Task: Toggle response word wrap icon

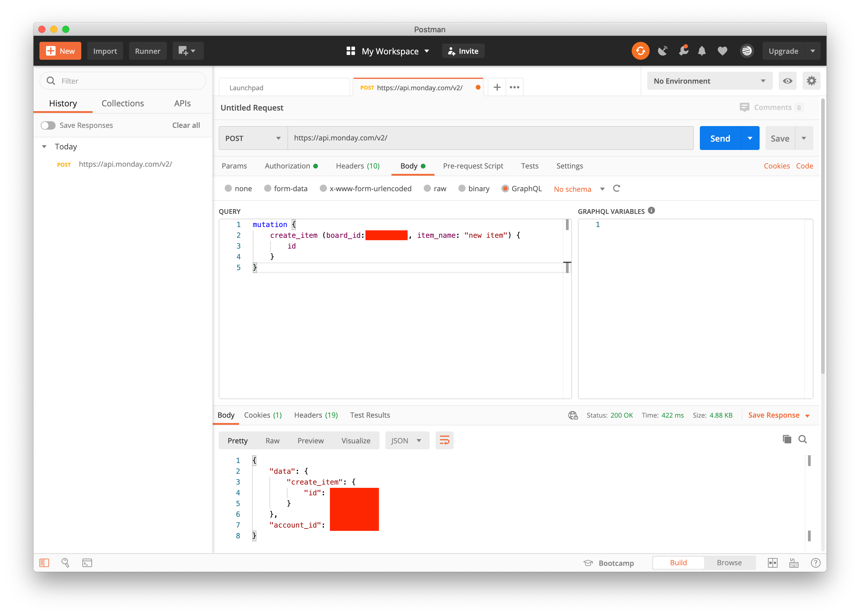Action: click(444, 440)
